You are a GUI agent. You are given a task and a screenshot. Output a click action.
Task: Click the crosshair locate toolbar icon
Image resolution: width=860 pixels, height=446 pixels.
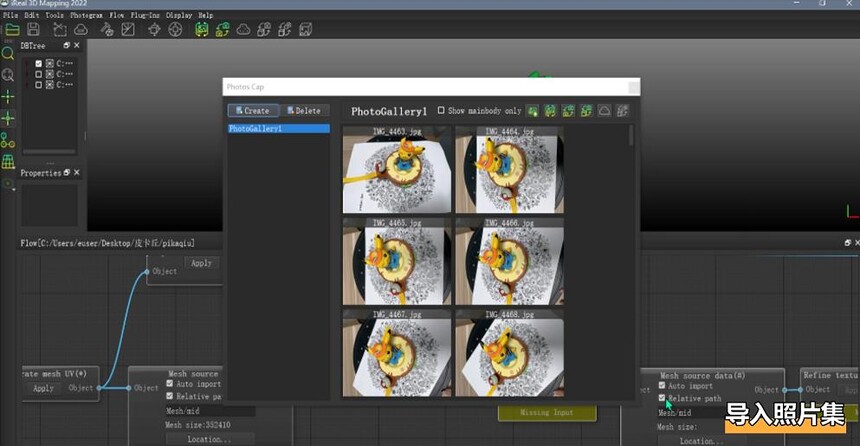click(x=154, y=29)
